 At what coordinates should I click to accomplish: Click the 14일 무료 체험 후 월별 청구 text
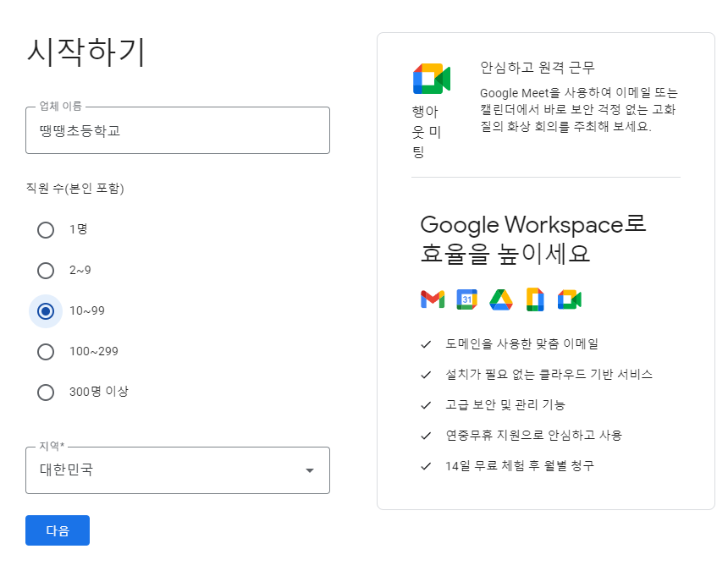(520, 466)
